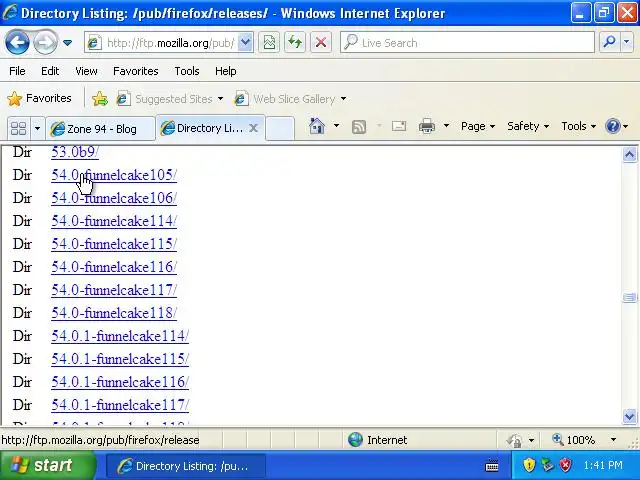Open Web Slice Gallery link

pyautogui.click(x=290, y=99)
